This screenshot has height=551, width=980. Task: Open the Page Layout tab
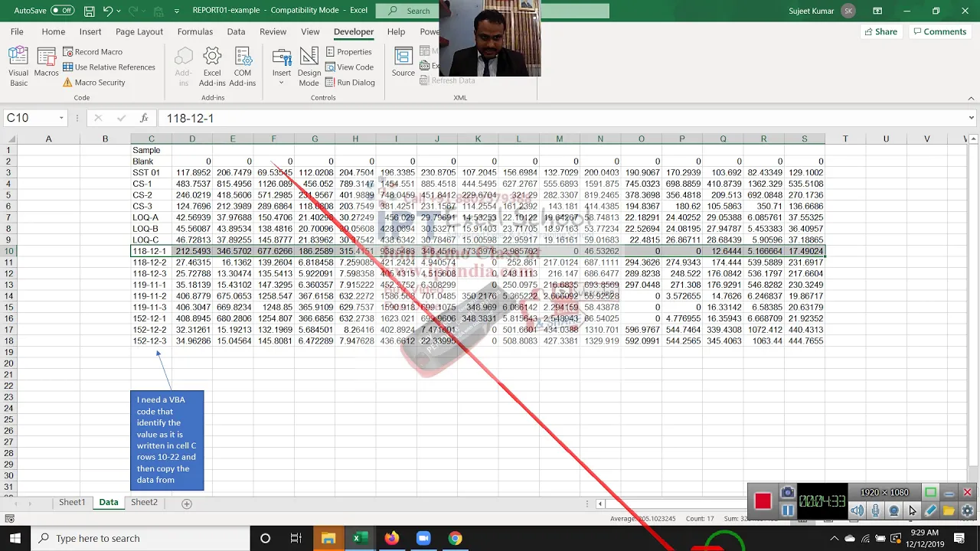point(139,31)
